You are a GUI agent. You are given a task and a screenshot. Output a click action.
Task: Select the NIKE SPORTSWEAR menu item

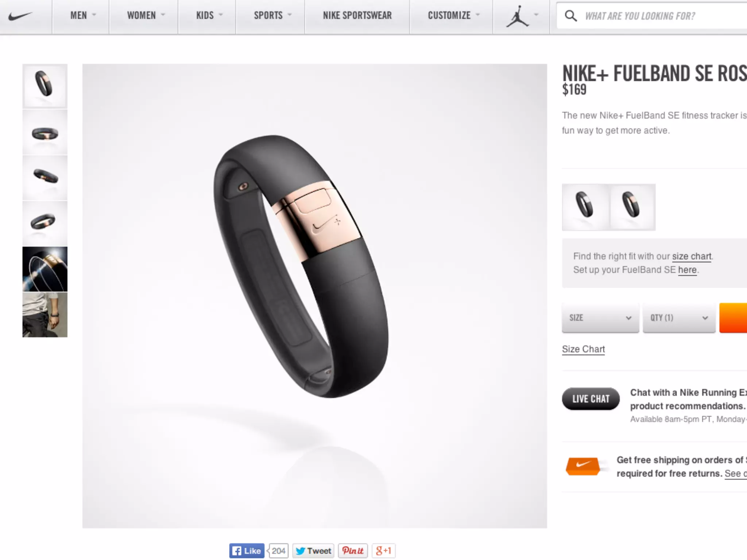point(357,16)
